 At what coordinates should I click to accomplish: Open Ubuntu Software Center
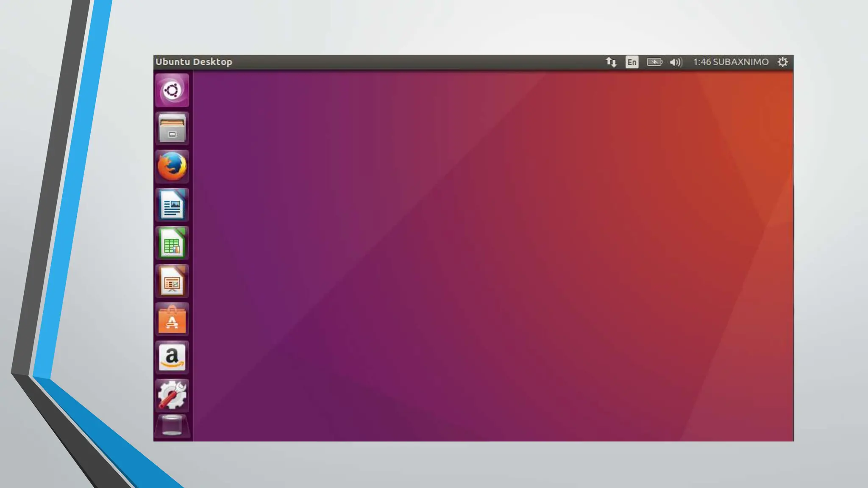[172, 320]
